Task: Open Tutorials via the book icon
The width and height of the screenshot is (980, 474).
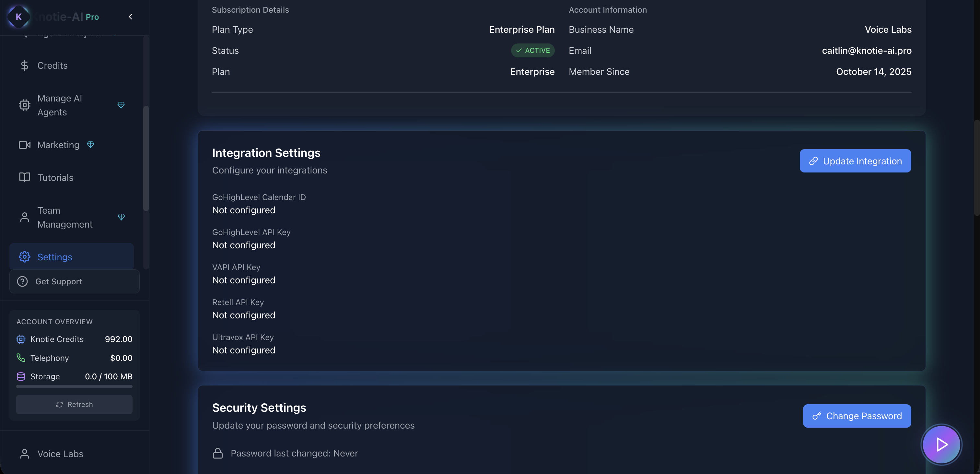Action: (x=24, y=177)
